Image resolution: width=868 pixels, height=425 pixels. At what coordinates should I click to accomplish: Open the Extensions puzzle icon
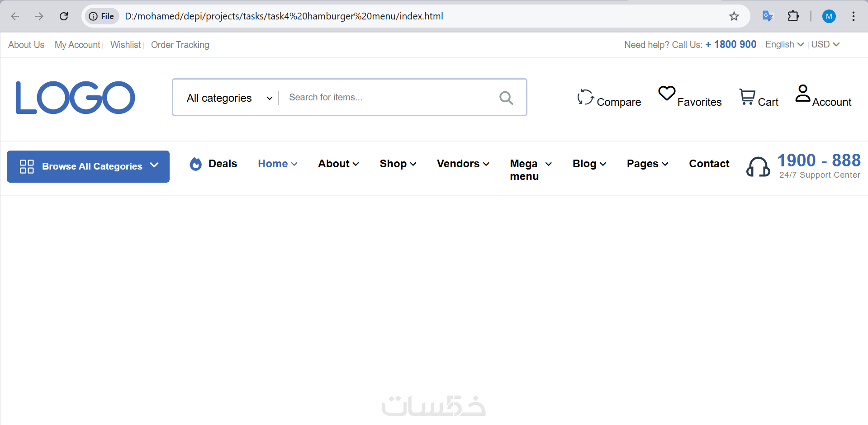pos(793,16)
